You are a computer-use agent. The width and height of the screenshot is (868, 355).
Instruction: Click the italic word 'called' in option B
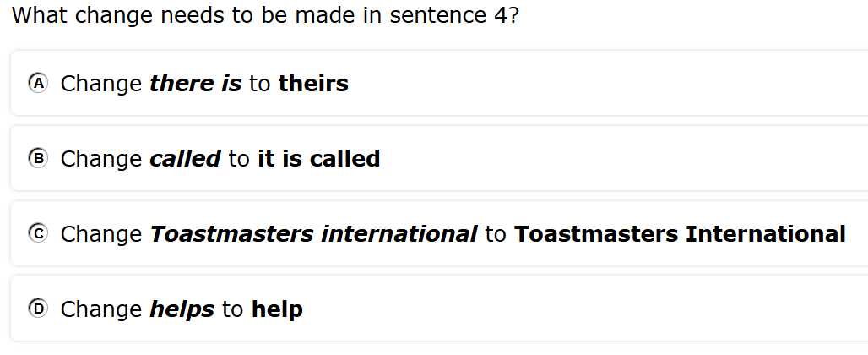coord(186,158)
